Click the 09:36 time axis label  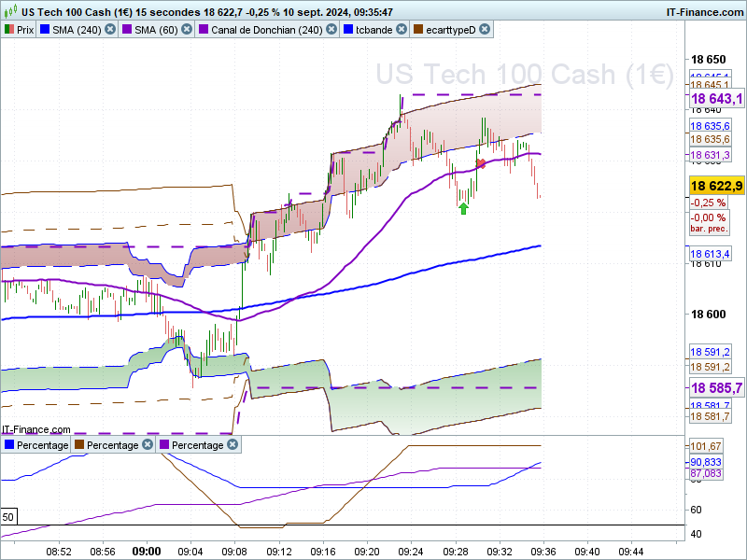pyautogui.click(x=543, y=552)
